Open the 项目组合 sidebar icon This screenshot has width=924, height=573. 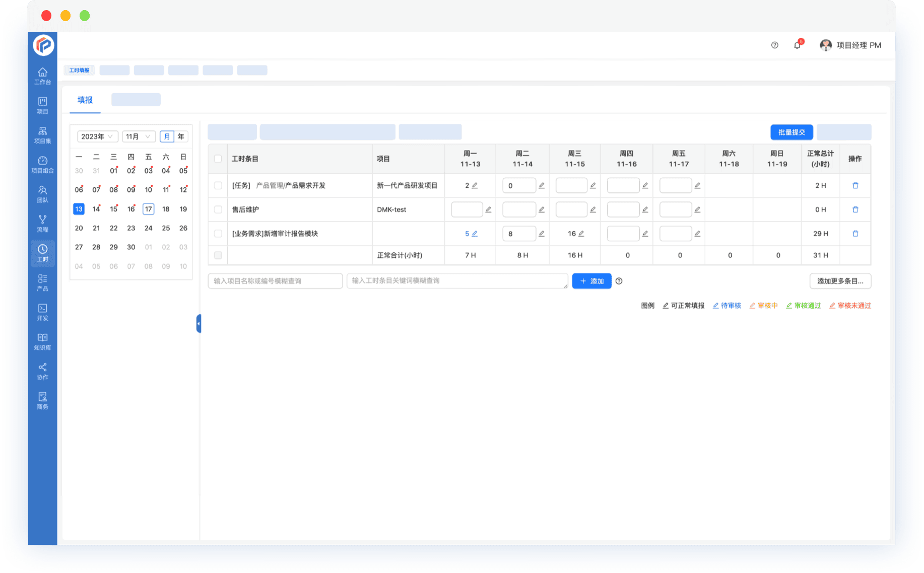click(42, 165)
